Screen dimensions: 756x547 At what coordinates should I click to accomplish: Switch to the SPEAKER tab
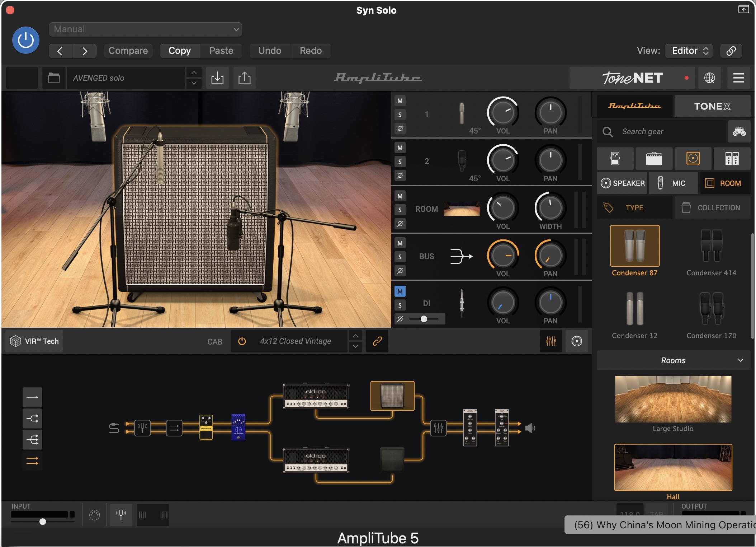pyautogui.click(x=622, y=183)
